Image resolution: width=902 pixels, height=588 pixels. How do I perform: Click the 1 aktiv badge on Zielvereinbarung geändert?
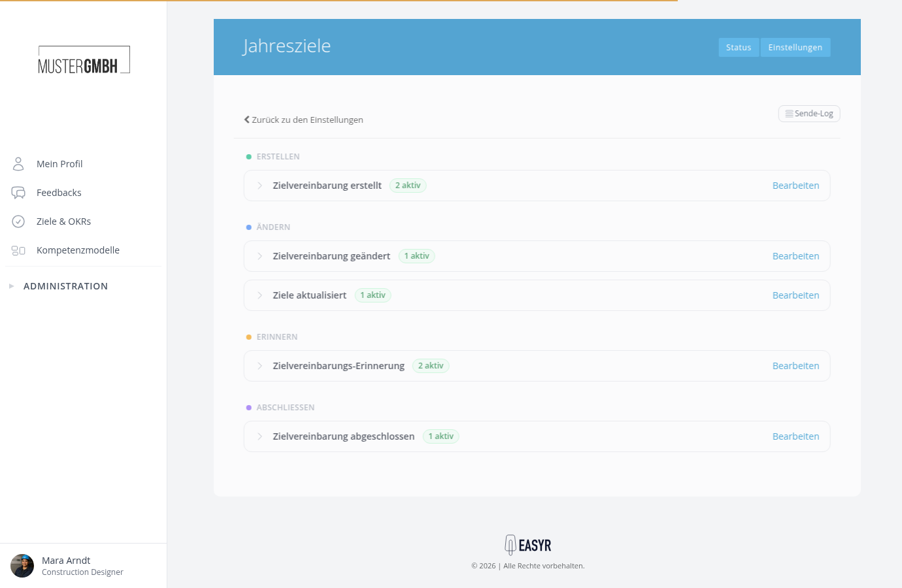click(x=416, y=256)
